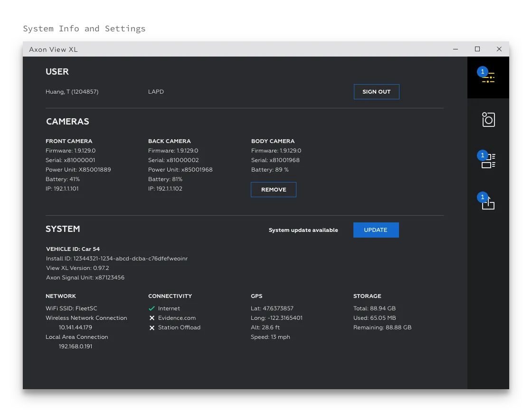Click user name Huang, T (1204857)
The width and height of the screenshot is (532, 412).
coord(72,92)
